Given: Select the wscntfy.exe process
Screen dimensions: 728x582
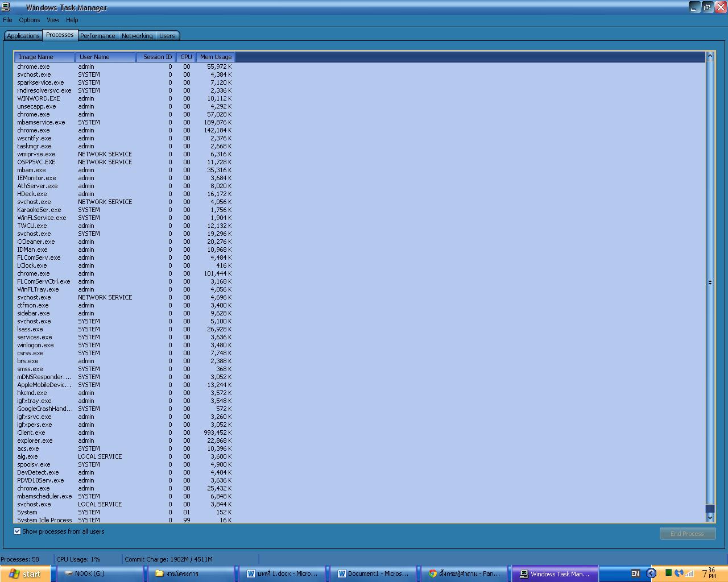Looking at the screenshot, I should pos(124,138).
